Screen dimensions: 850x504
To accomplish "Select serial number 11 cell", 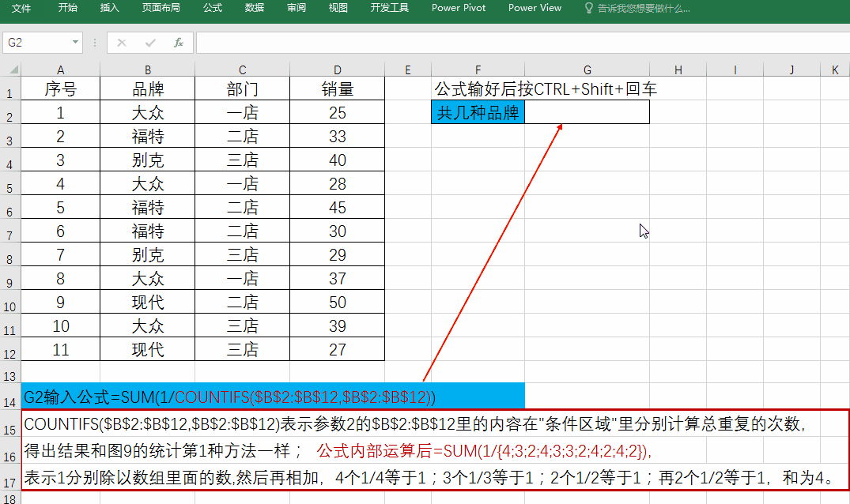I will [61, 349].
